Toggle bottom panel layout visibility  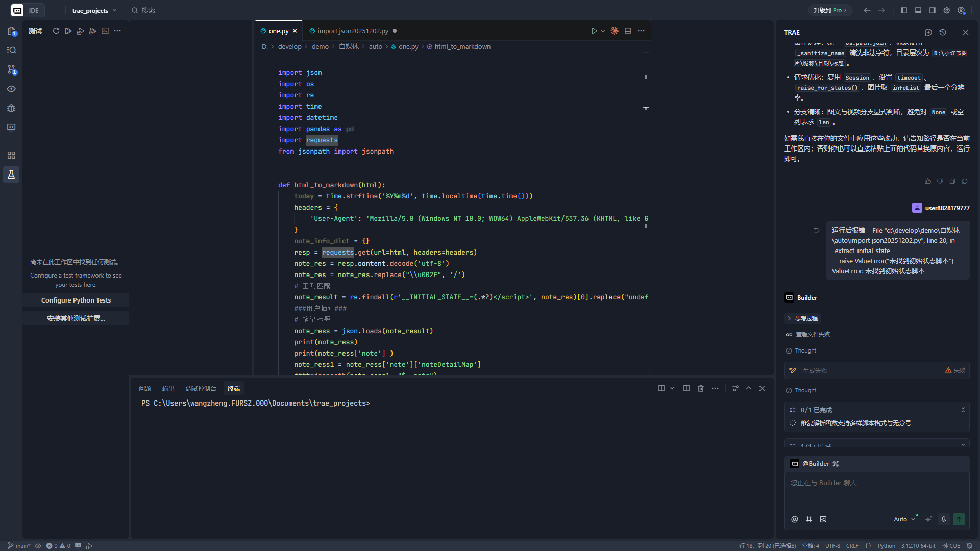tap(918, 10)
